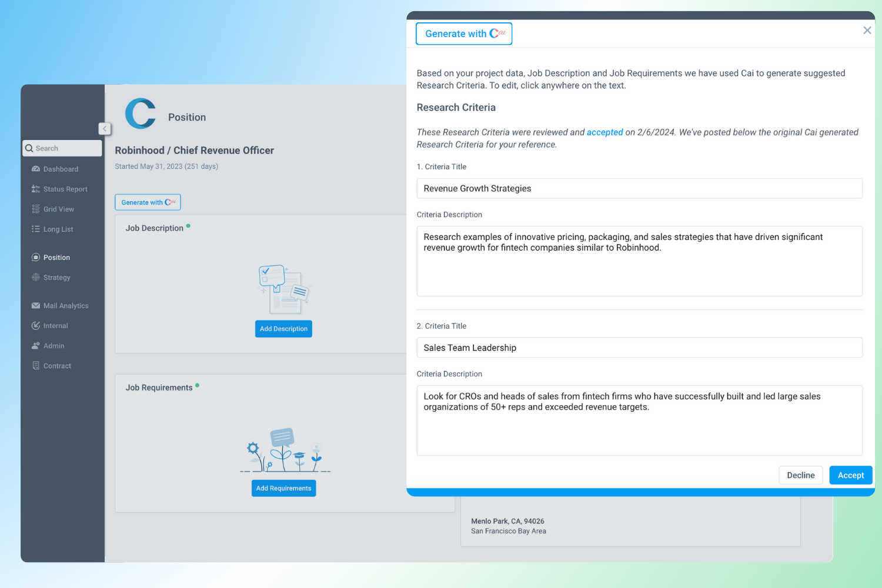This screenshot has width=882, height=588.
Task: Click the green indicator next to Job Requirements
Action: coord(198,385)
